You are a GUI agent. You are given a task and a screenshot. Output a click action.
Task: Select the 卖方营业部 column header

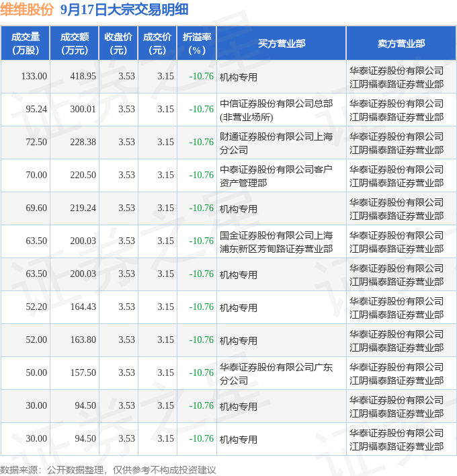pyautogui.click(x=401, y=44)
